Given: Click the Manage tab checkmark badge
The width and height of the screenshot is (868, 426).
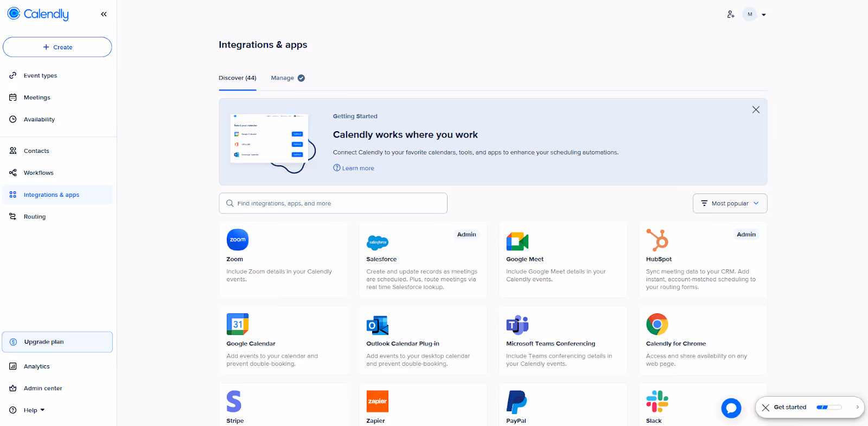Looking at the screenshot, I should click(301, 78).
